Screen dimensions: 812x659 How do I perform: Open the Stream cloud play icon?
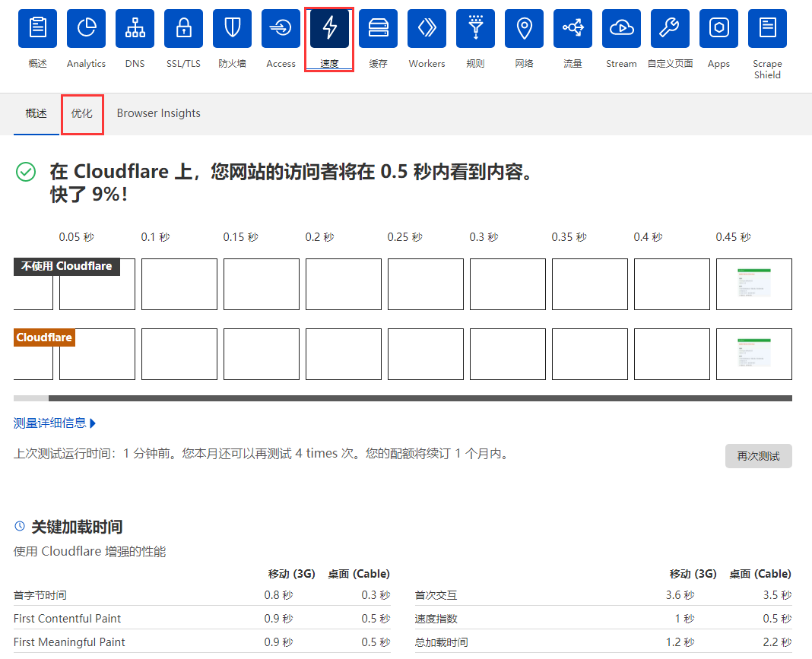click(621, 28)
